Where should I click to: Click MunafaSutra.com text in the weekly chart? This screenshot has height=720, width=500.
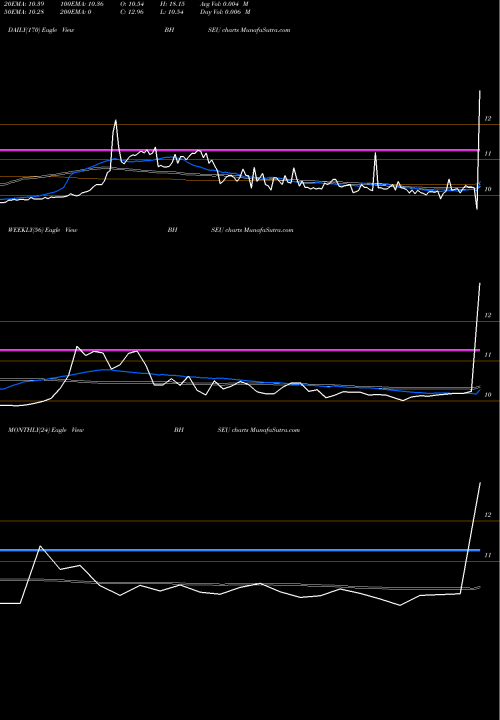pos(269,230)
